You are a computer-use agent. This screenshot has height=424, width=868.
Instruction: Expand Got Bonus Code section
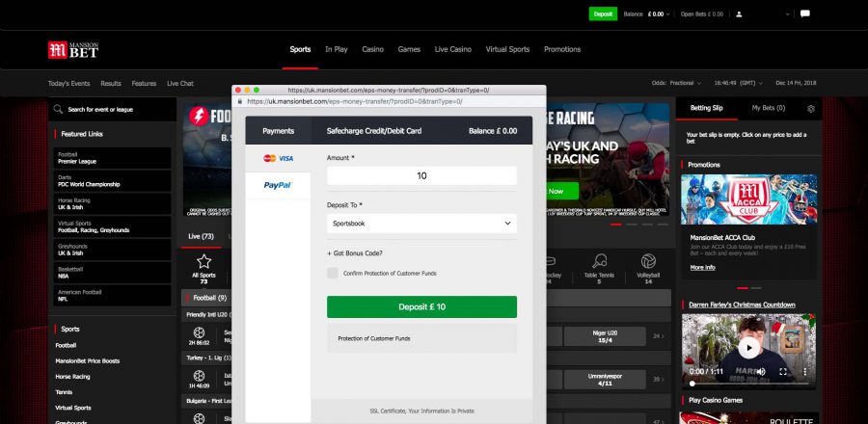coord(355,253)
